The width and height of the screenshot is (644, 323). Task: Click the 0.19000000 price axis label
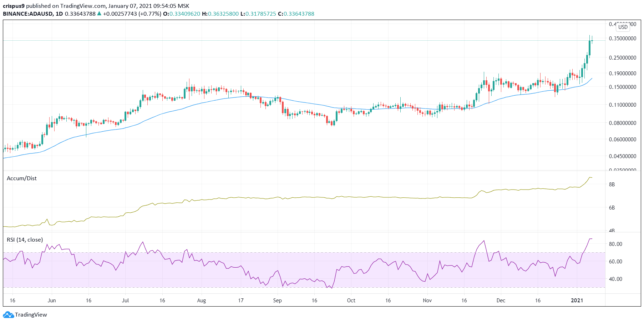[623, 74]
